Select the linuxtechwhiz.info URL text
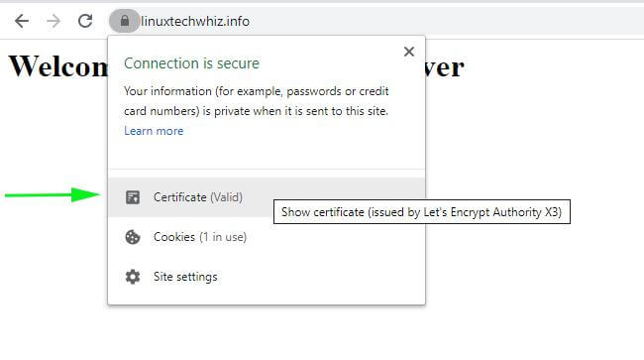644x360 pixels. (195, 21)
